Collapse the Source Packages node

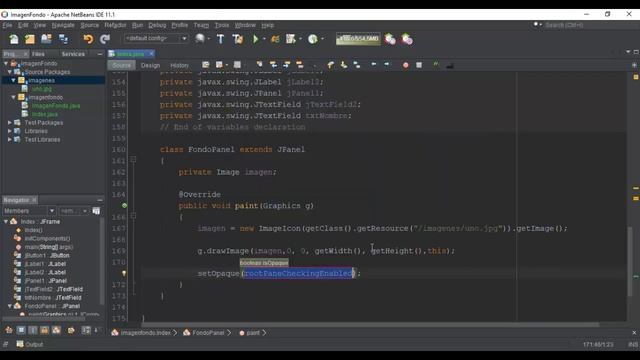[10, 72]
